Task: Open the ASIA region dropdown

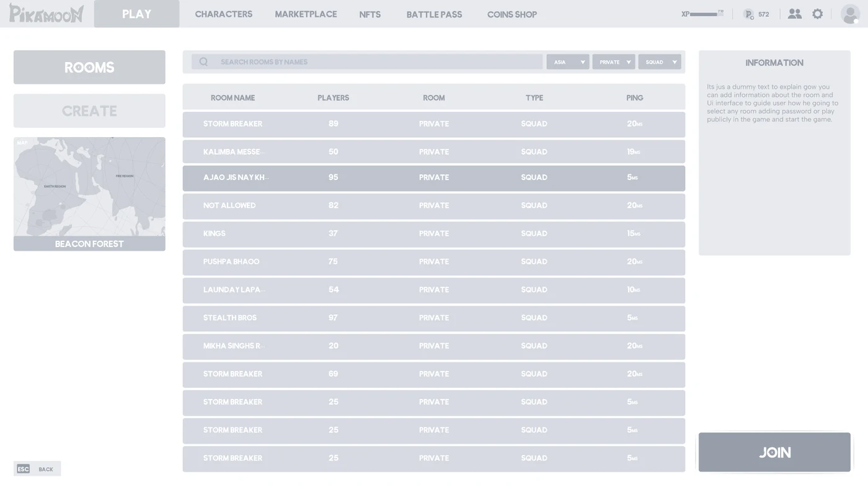Action: [568, 62]
